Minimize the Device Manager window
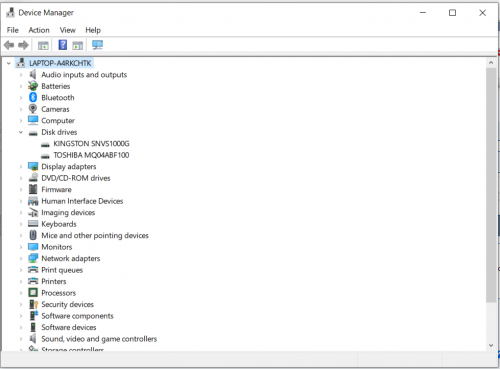Viewport: 500px width, 369px height. tap(423, 13)
